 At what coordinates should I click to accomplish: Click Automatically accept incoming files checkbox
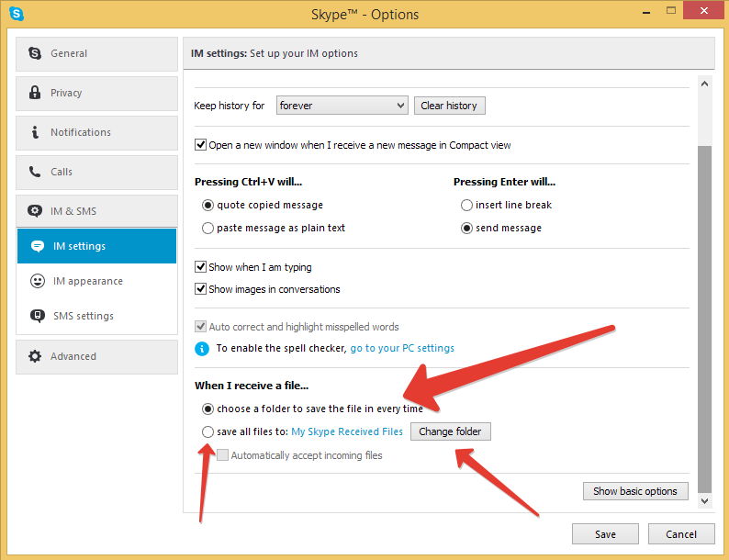[x=223, y=455]
